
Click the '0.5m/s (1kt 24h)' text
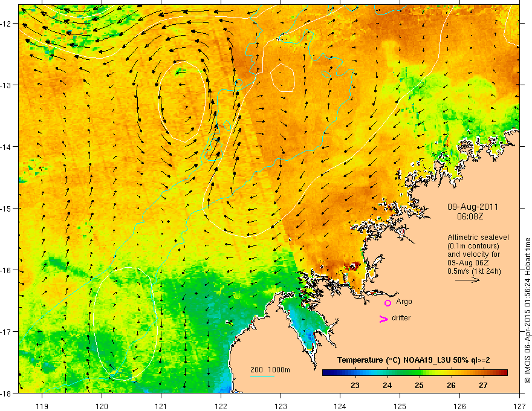pyautogui.click(x=474, y=271)
